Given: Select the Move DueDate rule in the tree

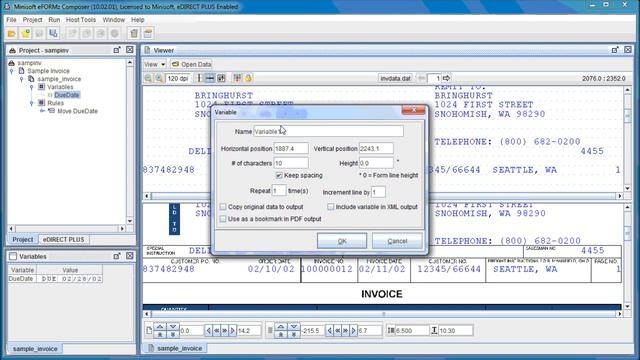Looking at the screenshot, I should tap(77, 111).
